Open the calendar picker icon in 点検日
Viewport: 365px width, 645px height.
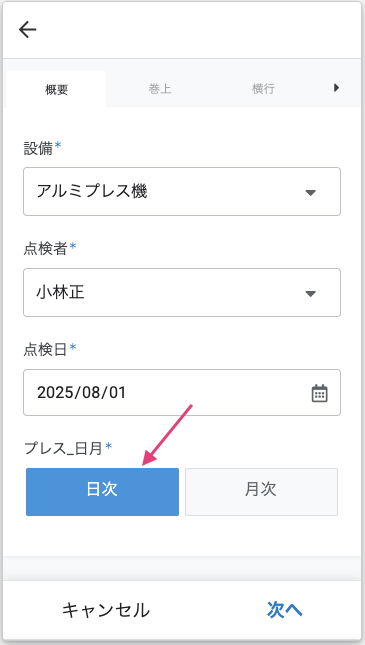point(319,393)
